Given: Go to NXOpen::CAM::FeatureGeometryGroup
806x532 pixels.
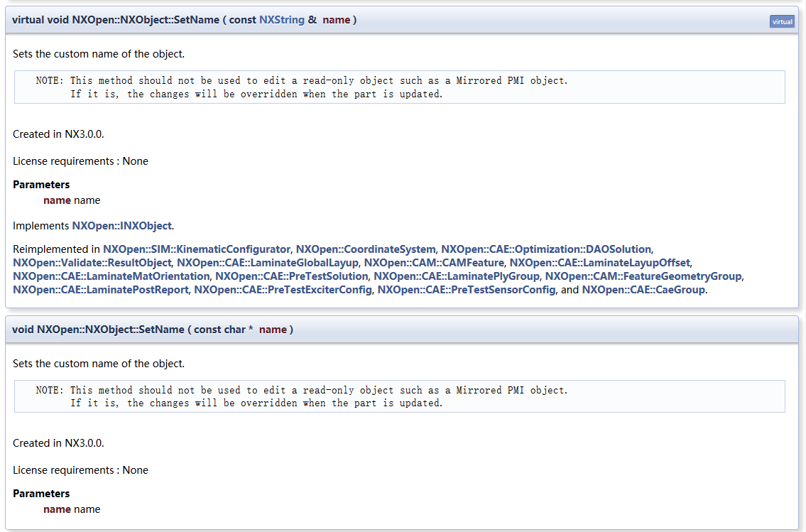Looking at the screenshot, I should [x=643, y=276].
